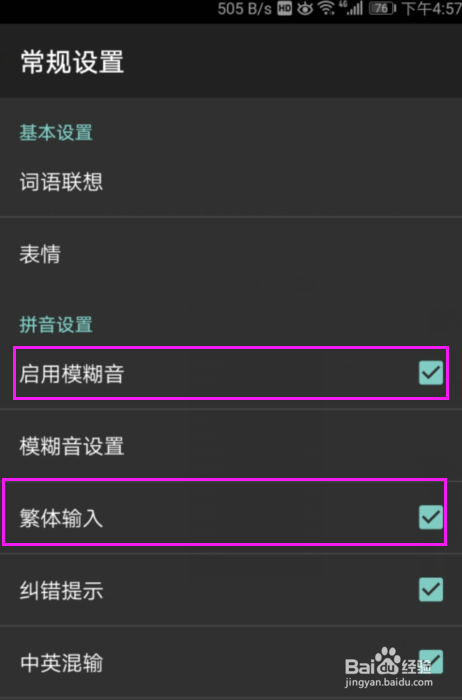
Task: Tap the 中英混输 row label
Action: [x=61, y=663]
